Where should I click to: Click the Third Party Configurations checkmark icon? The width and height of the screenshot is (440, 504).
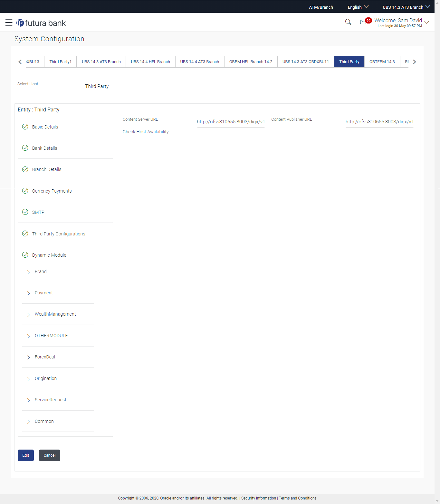(x=25, y=233)
